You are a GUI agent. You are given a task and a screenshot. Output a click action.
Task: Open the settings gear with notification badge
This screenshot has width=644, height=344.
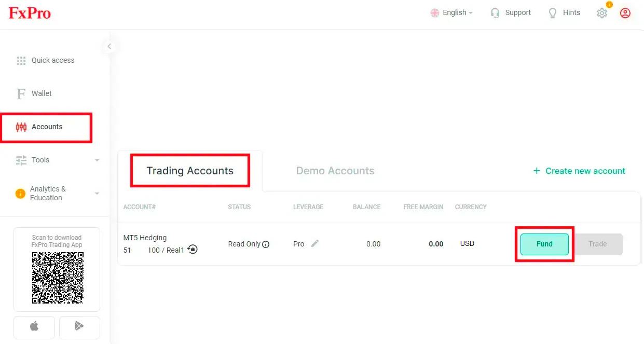[601, 13]
